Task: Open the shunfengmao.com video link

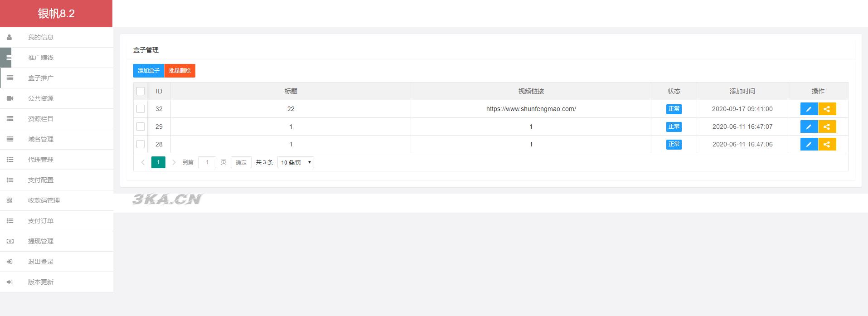Action: pyautogui.click(x=531, y=109)
